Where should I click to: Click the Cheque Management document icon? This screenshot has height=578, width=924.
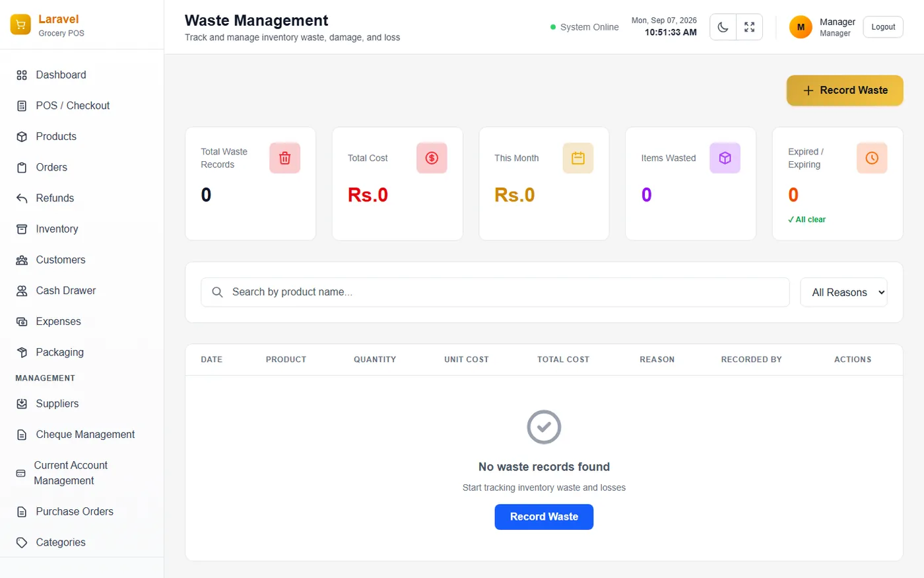tap(22, 435)
